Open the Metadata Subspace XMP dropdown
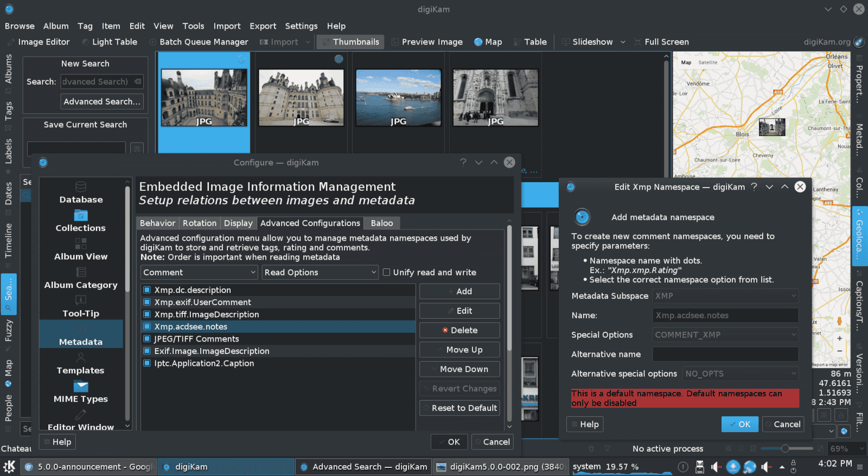The width and height of the screenshot is (868, 476). point(725,296)
